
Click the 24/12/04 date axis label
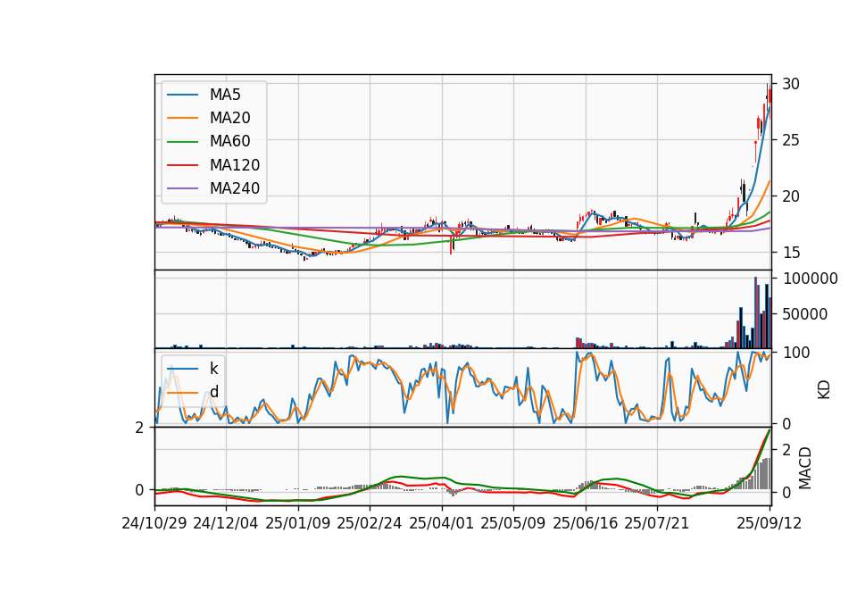(226, 524)
